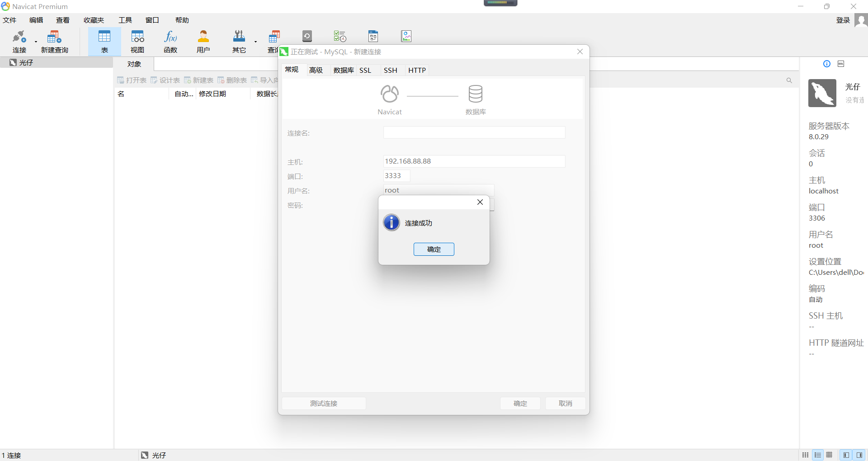The image size is (868, 461).
Task: Click the username field showing root
Action: tap(439, 190)
